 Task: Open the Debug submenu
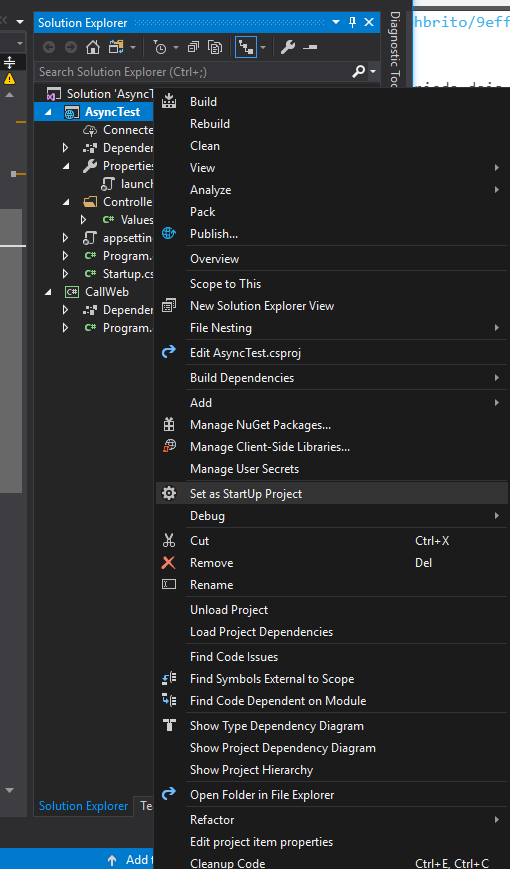coord(332,515)
